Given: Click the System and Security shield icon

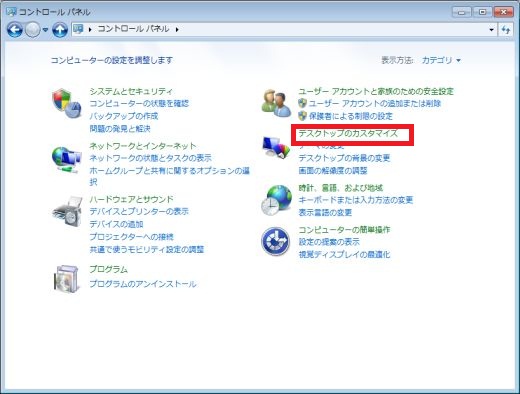Looking at the screenshot, I should pos(66,103).
